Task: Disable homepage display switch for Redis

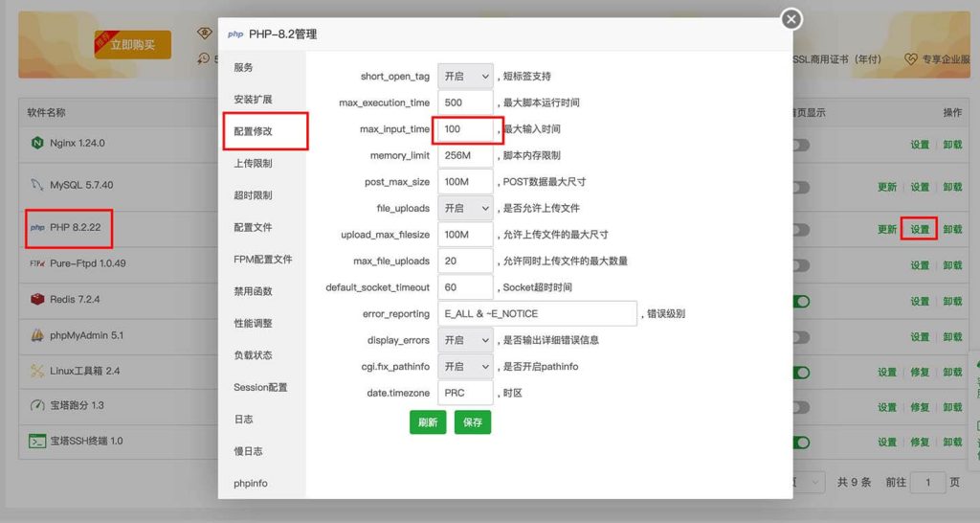Action: (801, 302)
